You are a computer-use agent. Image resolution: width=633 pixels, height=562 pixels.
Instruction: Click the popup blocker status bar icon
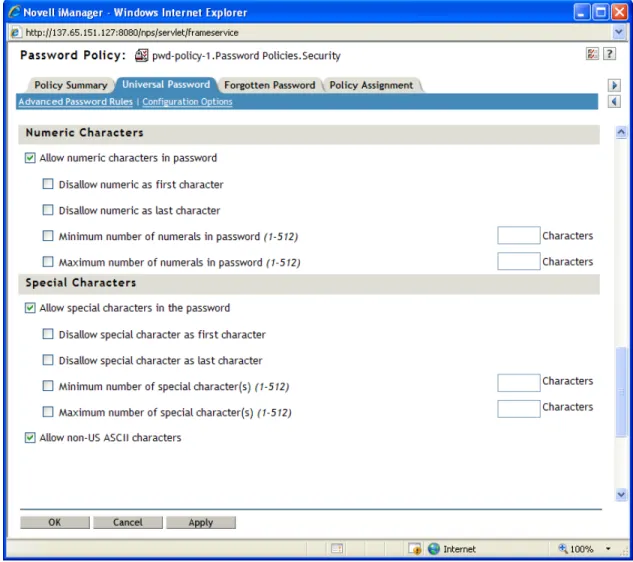tap(337, 549)
